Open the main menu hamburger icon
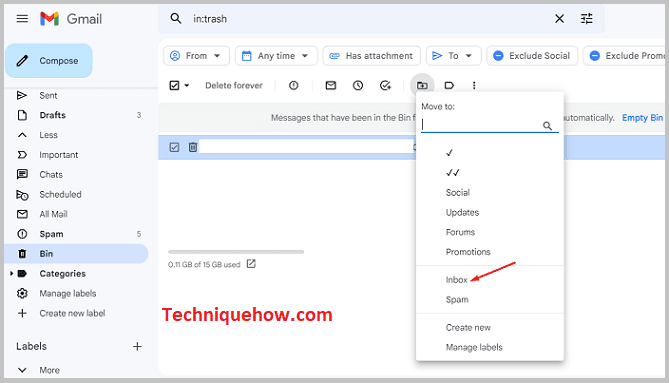Image resolution: width=669 pixels, height=383 pixels. point(22,19)
